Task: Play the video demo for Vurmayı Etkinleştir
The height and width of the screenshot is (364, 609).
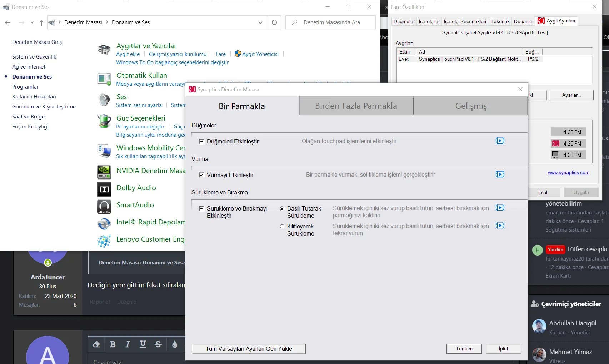Action: 500,175
